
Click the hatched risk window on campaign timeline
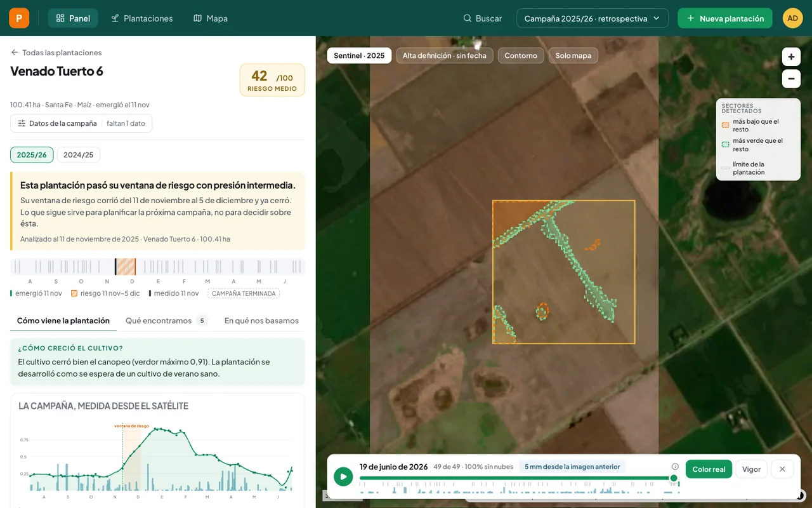coord(126,267)
